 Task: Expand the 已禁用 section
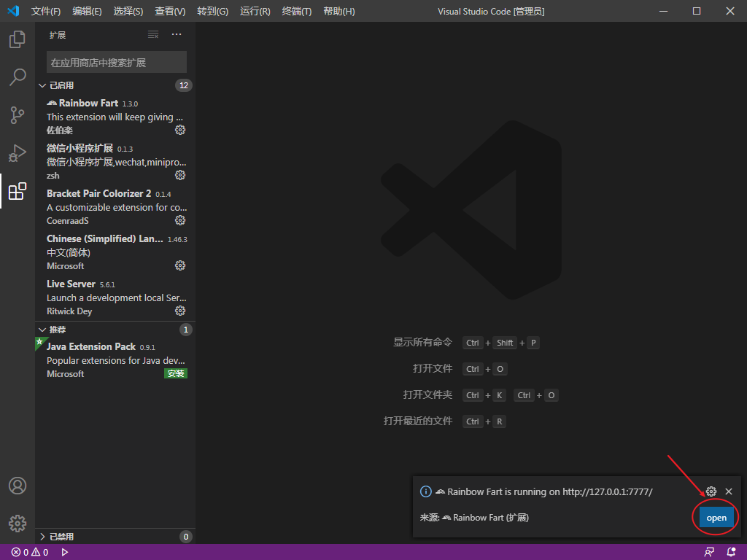(42, 537)
